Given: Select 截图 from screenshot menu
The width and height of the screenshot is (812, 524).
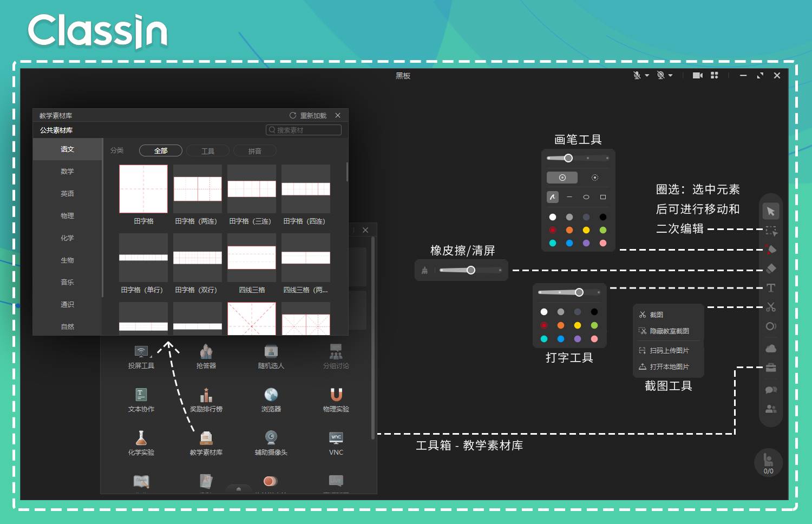Looking at the screenshot, I should (669, 315).
